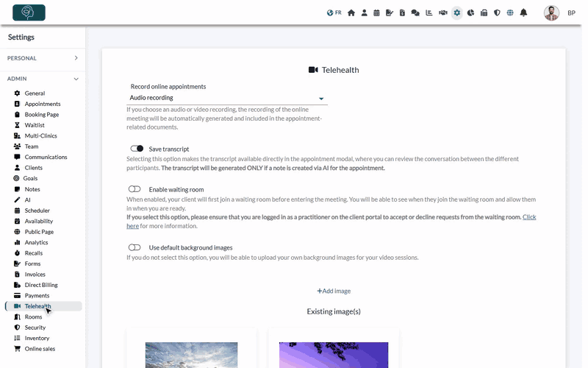Open the shield icon in top bar
588x368 pixels.
click(x=497, y=13)
